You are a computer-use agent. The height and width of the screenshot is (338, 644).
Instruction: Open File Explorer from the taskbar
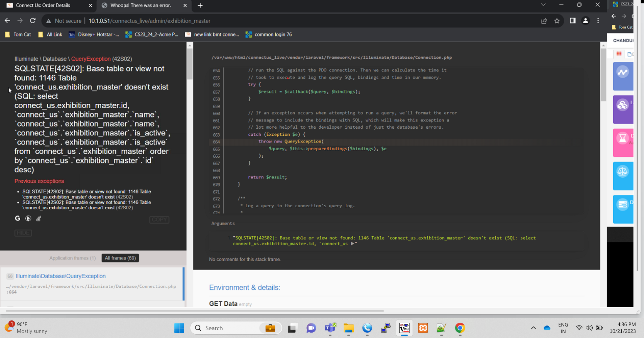click(x=349, y=328)
